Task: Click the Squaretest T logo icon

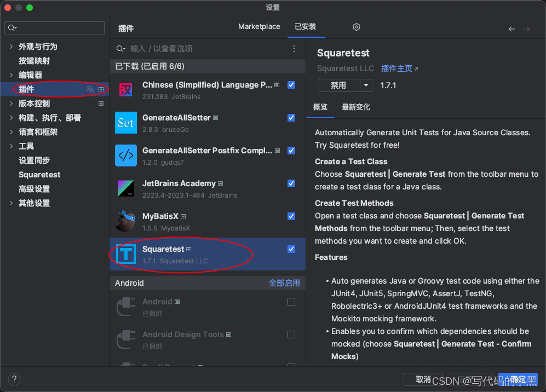Action: tap(126, 254)
